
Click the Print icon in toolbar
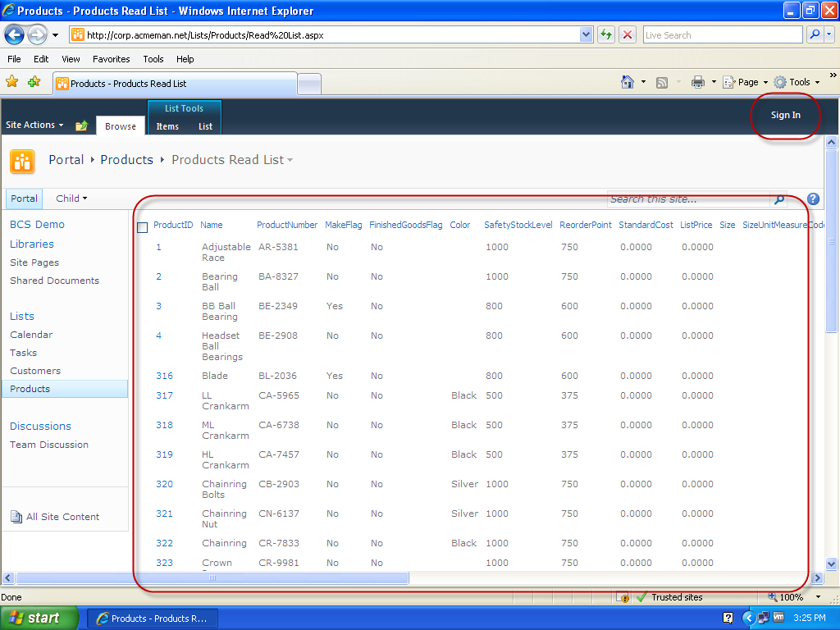[x=697, y=82]
